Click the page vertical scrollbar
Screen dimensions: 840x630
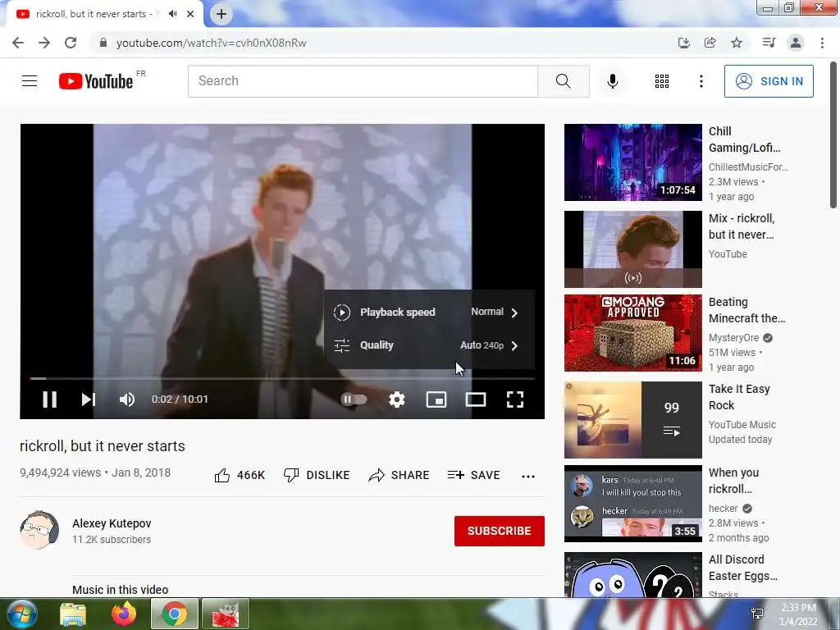(833, 135)
